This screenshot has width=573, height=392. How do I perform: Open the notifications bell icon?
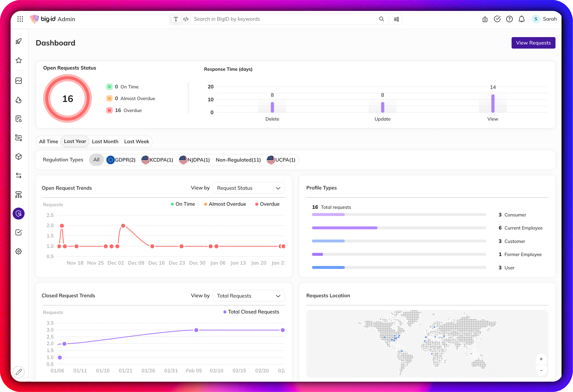pyautogui.click(x=521, y=19)
